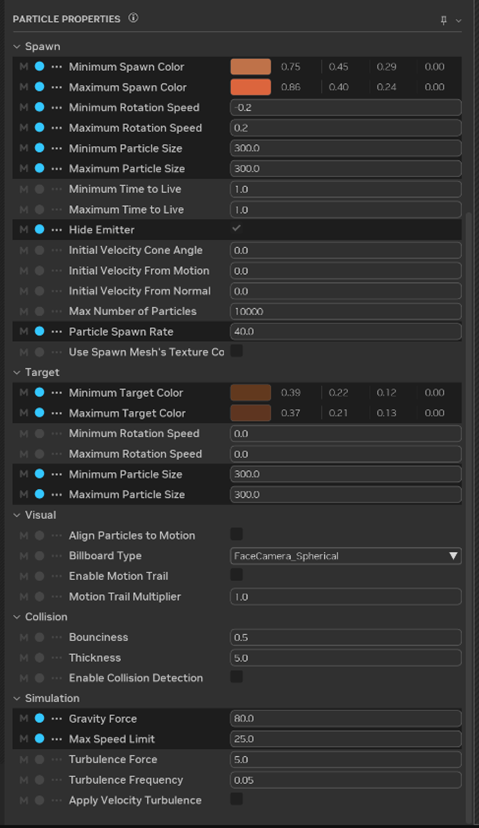The height and width of the screenshot is (828, 479).
Task: Collapse the Spawn section
Action: point(17,46)
